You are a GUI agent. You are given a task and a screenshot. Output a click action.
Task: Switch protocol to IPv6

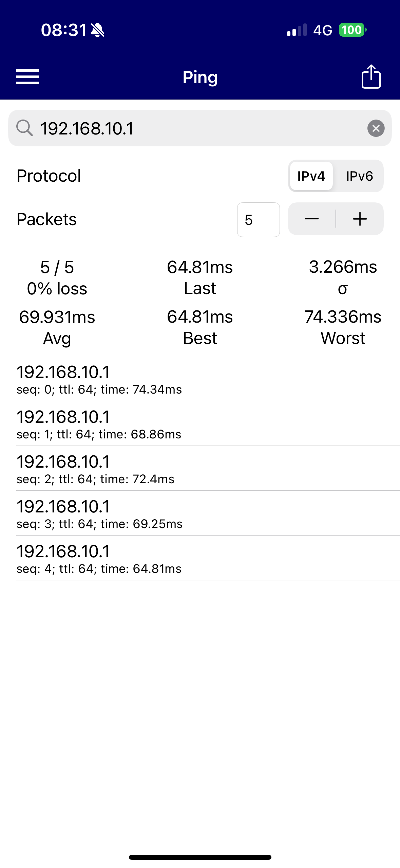point(359,176)
